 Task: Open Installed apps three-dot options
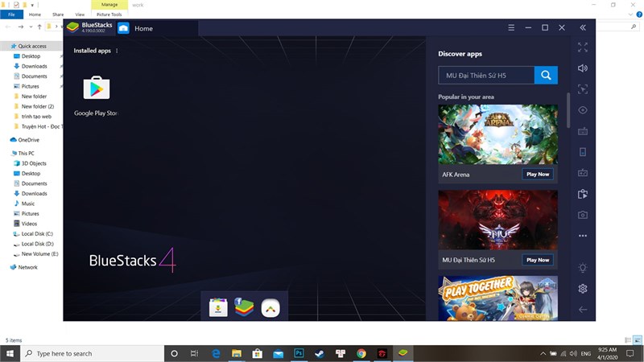[117, 51]
